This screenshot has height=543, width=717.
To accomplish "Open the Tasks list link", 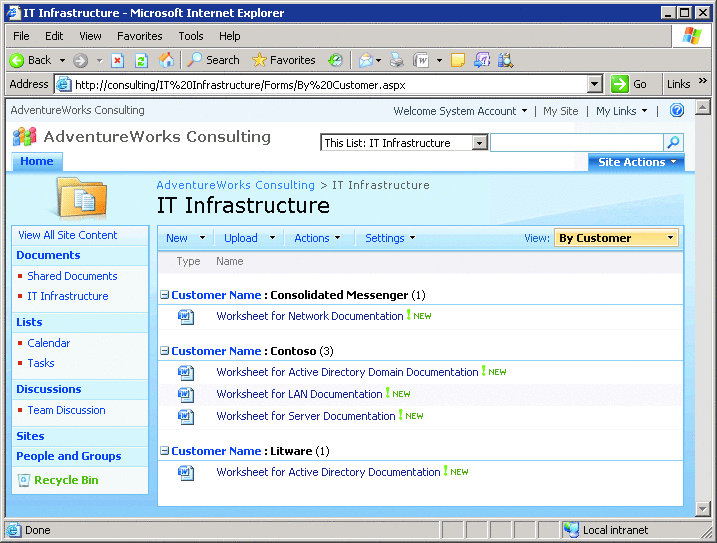I will [x=41, y=363].
